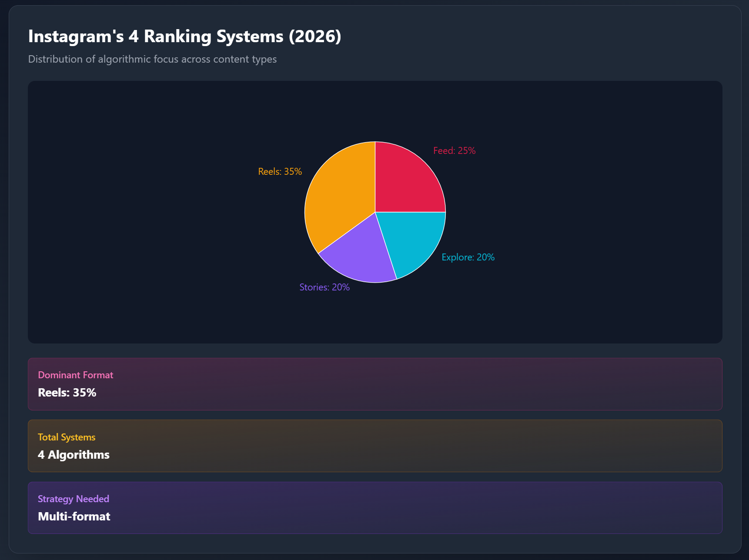749x560 pixels.
Task: Select the Dominant Format card
Action: pos(375,384)
